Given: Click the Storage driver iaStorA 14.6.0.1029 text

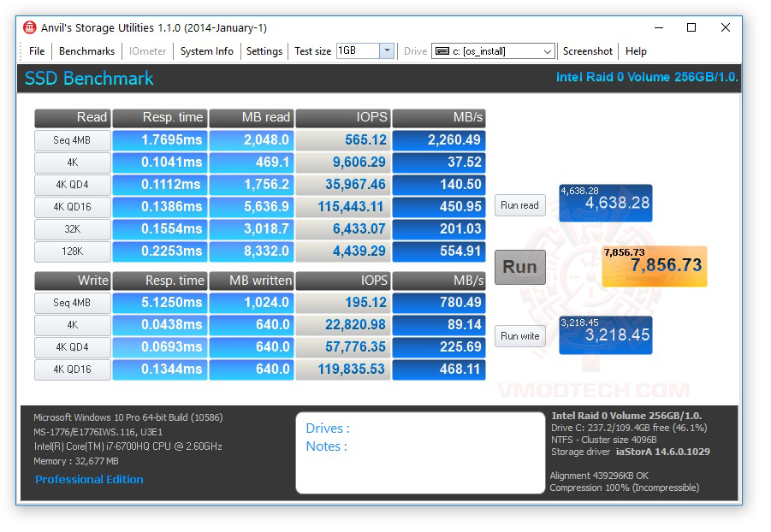Looking at the screenshot, I should point(631,452).
